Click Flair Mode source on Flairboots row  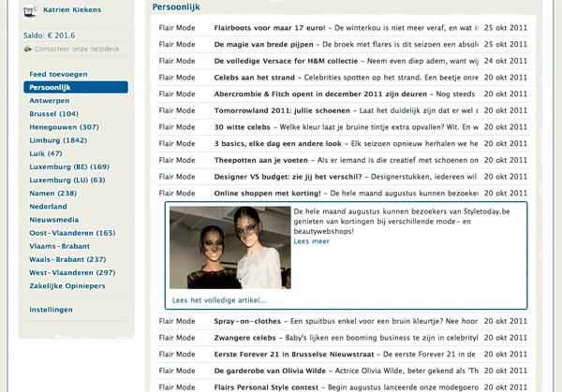pyautogui.click(x=177, y=28)
